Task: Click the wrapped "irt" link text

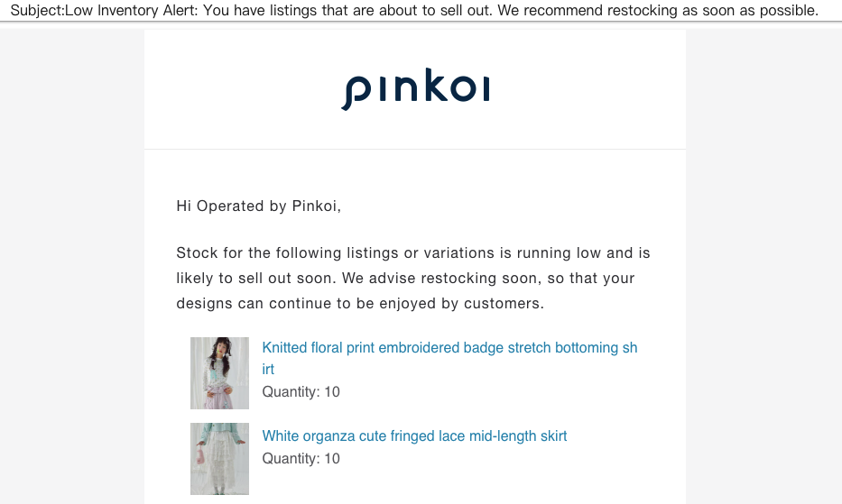Action: click(268, 370)
